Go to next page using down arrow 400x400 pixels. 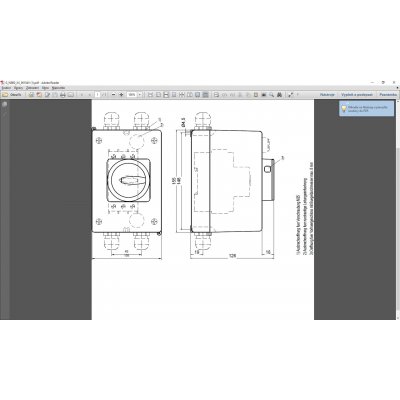(x=89, y=95)
